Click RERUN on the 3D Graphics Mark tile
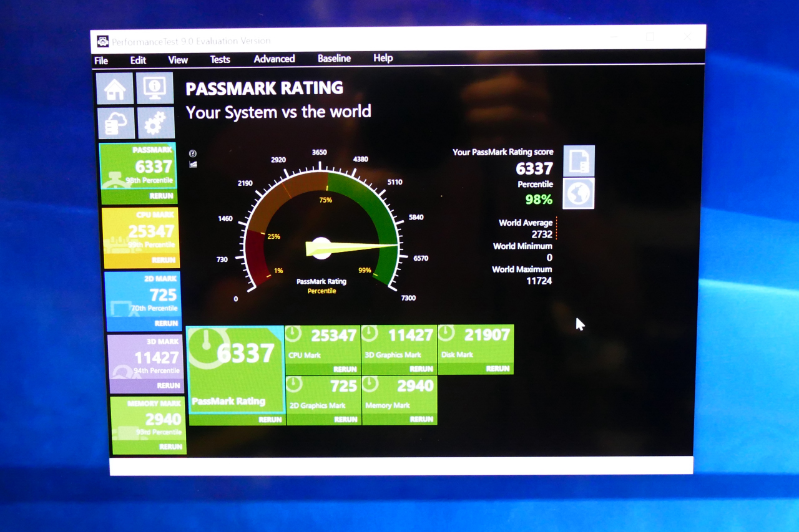Viewport: 799px width, 532px height. (421, 369)
